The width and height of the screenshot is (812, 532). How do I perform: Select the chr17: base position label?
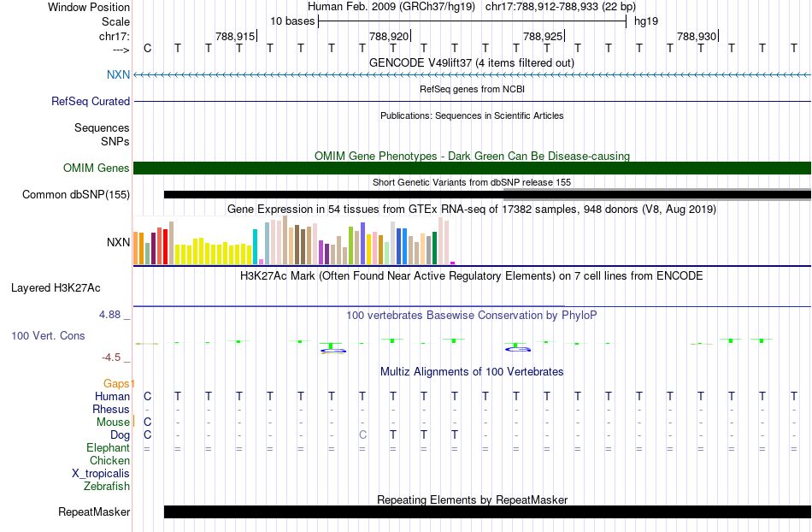(x=115, y=36)
